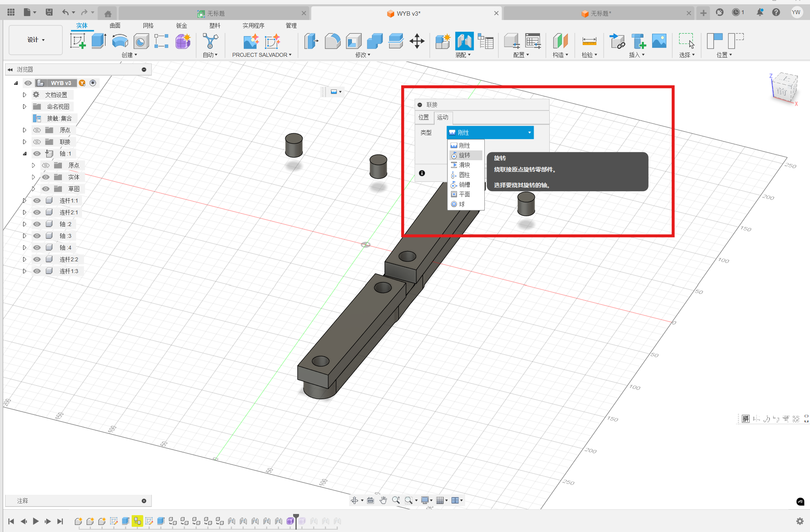The image size is (810, 532).
Task: Hide the 连杆1:1 component
Action: pyautogui.click(x=37, y=201)
